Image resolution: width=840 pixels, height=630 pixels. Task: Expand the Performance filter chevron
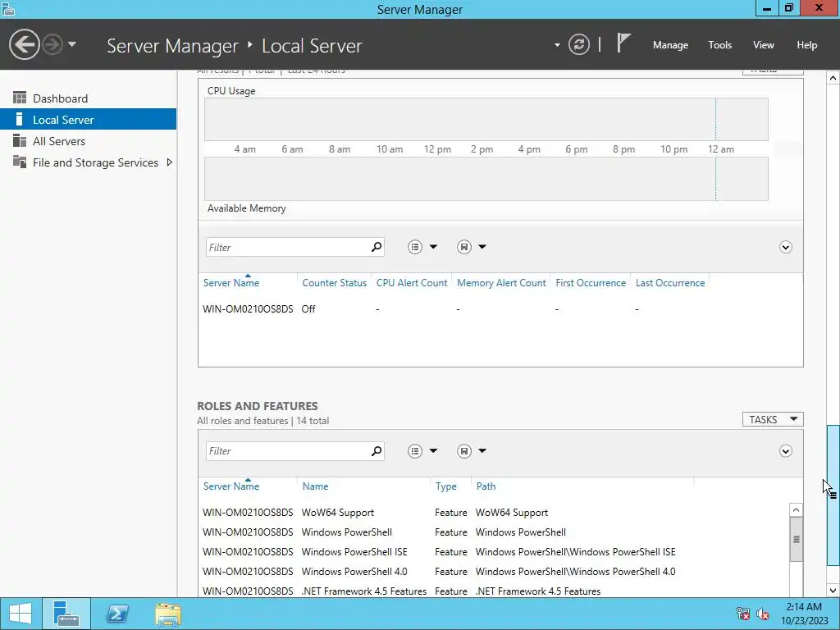point(785,247)
